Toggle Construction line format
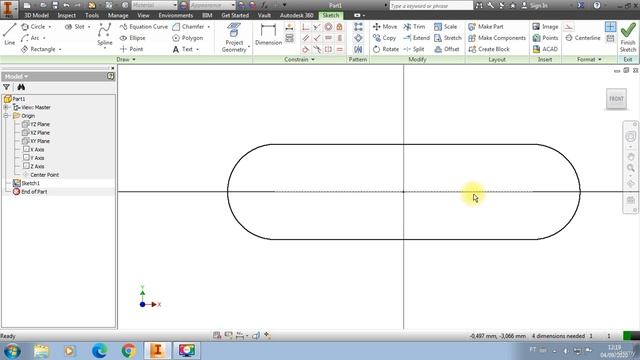 (x=569, y=27)
